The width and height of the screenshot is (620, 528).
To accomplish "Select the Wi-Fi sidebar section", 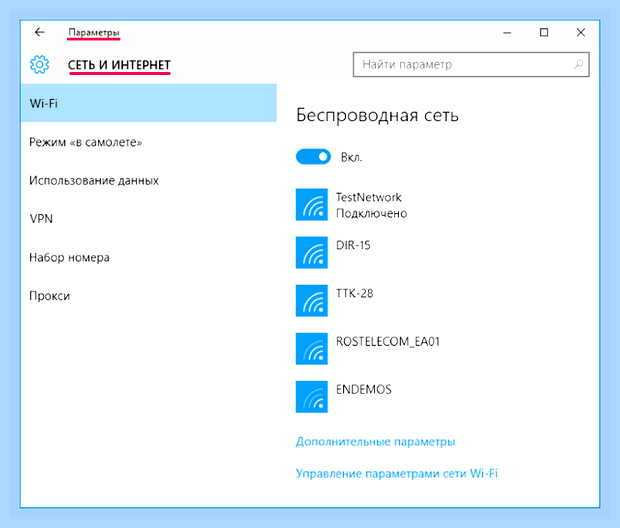I will (x=148, y=103).
